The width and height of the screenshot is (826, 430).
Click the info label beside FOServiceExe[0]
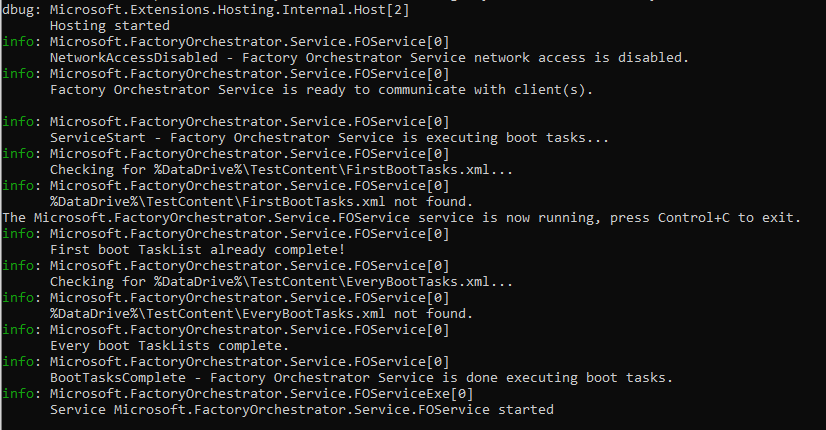coord(22,394)
